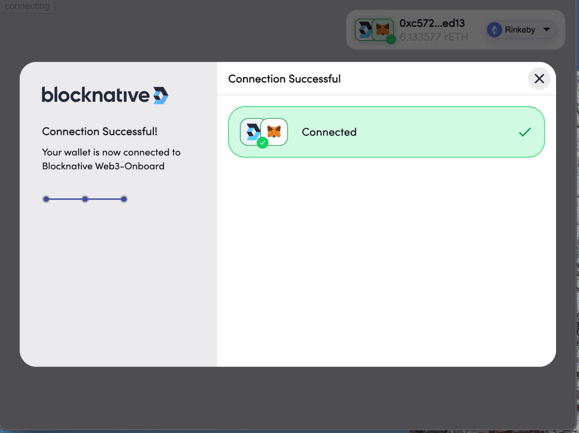Click the last step dot in progress indicator
Image resolution: width=579 pixels, height=433 pixels.
tap(124, 199)
